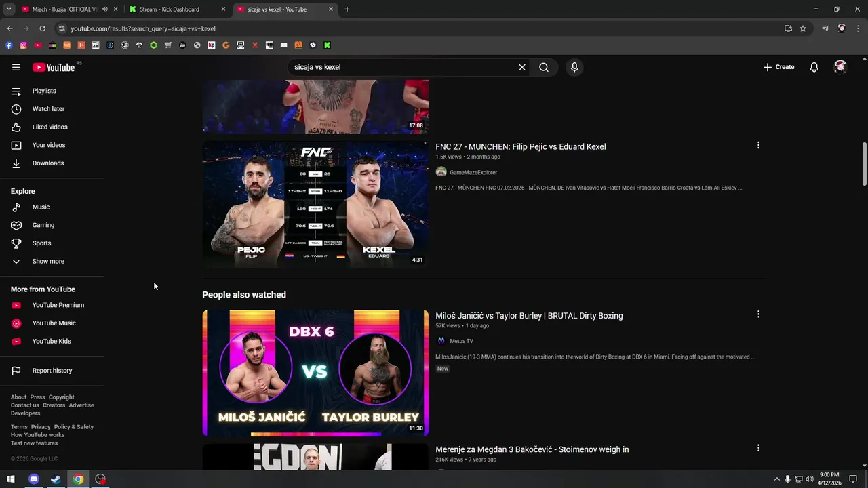Screen dimensions: 868x488
Task: Open the clock showing 9:00 PM
Action: tap(829, 479)
